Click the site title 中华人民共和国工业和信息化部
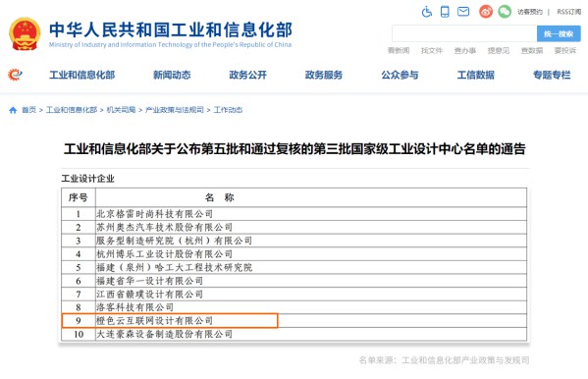This screenshot has width=588, height=379. point(171,30)
